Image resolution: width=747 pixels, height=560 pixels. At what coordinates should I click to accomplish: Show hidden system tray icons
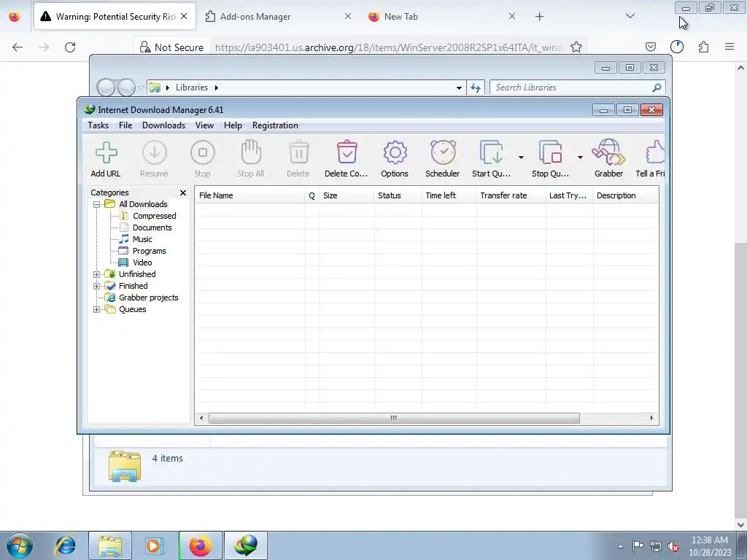(x=620, y=546)
